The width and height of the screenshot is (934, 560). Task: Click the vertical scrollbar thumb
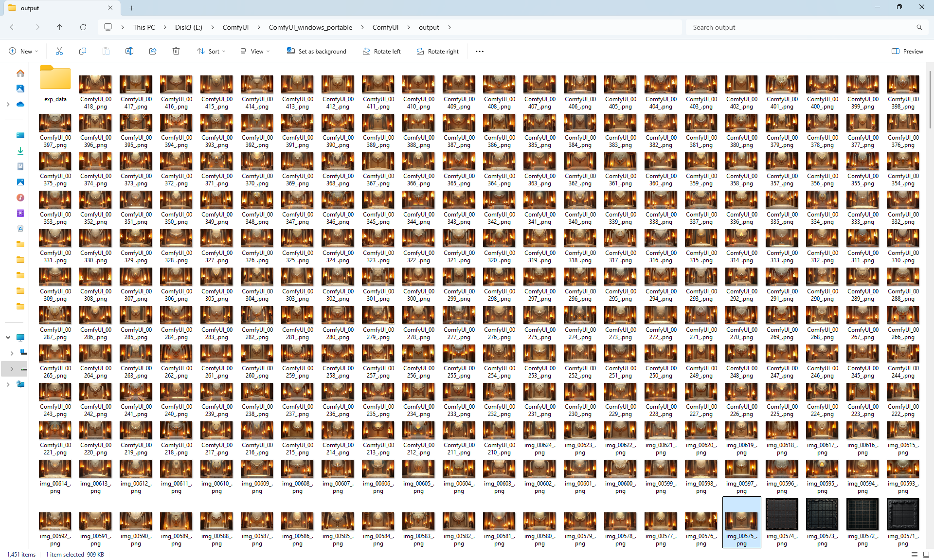coord(930,100)
